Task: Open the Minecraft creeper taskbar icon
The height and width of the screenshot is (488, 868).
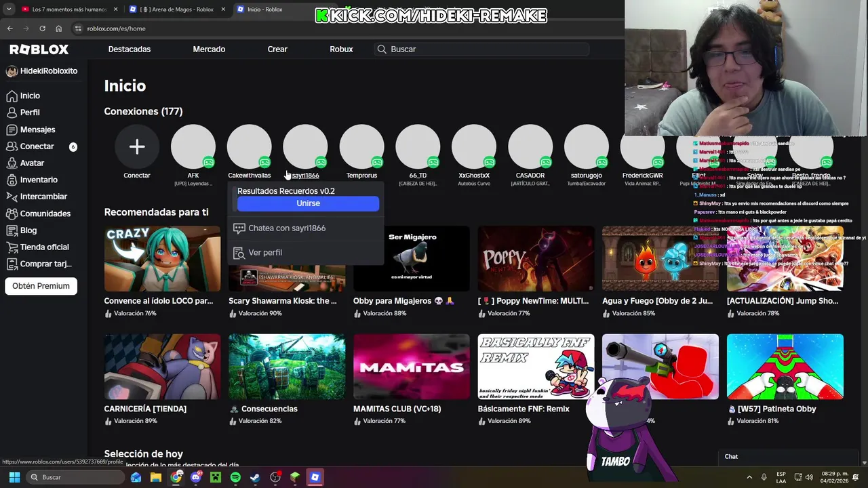Action: click(216, 477)
